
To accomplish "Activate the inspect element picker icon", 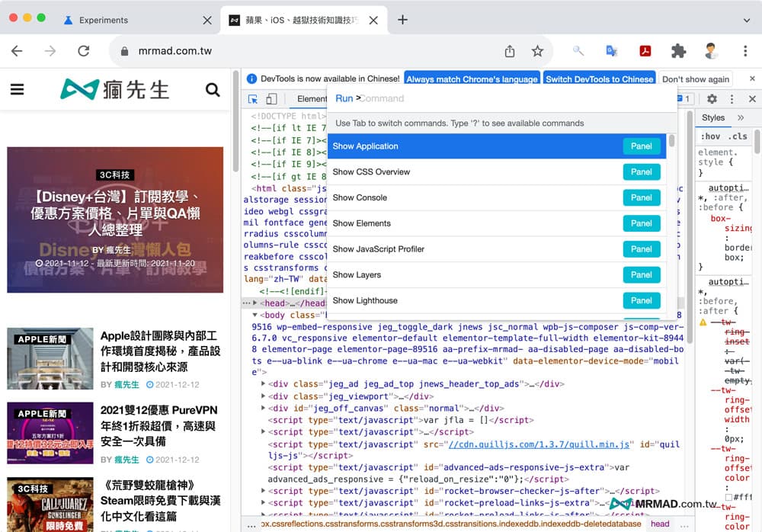I will point(253,99).
